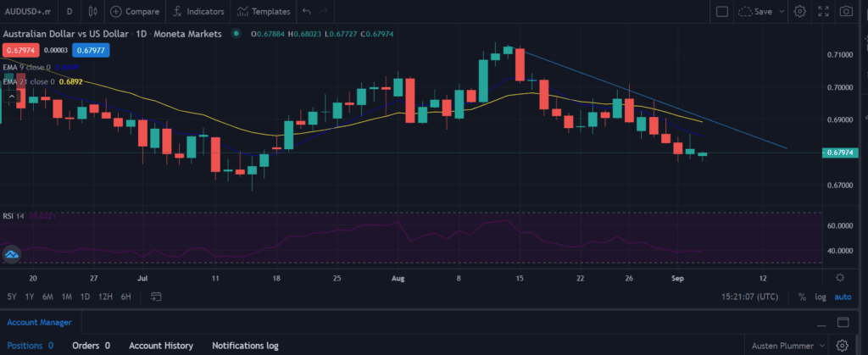Set the range to 12H

pos(105,297)
